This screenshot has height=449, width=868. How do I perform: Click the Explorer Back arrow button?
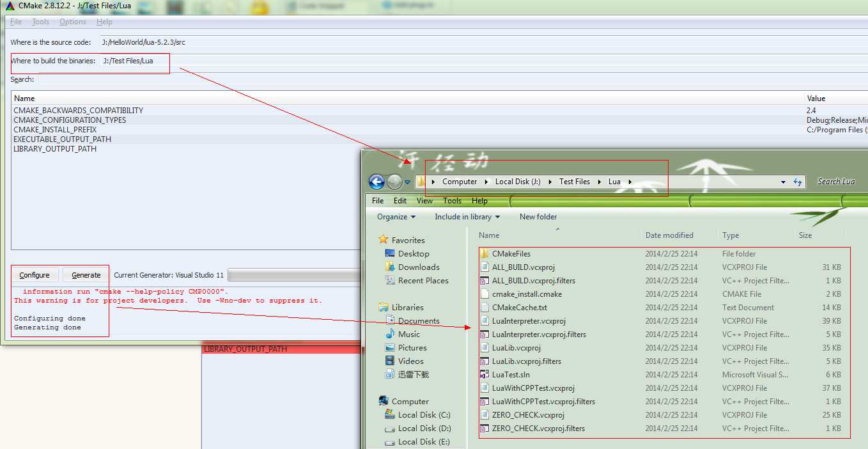(x=377, y=182)
